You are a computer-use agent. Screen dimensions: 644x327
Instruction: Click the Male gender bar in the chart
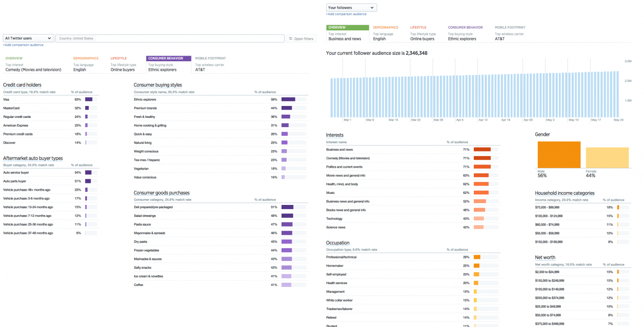pyautogui.click(x=559, y=155)
